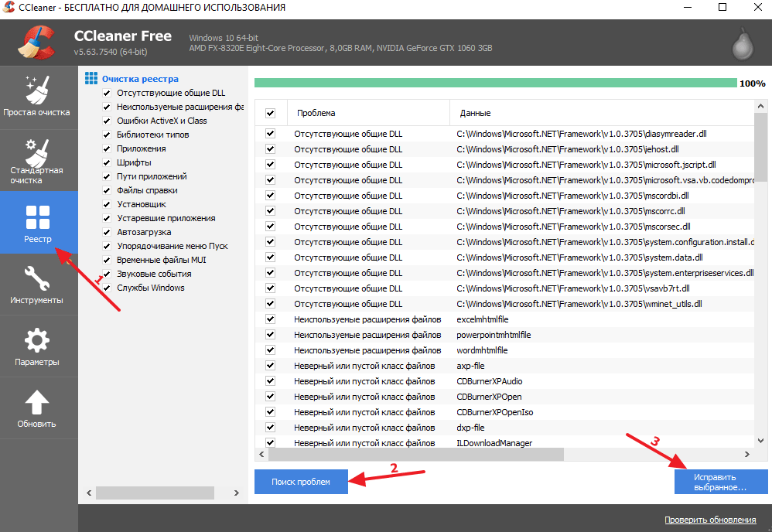772x532 pixels.
Task: Select row with wminet_utils.dll path
Action: pyautogui.click(x=504, y=304)
